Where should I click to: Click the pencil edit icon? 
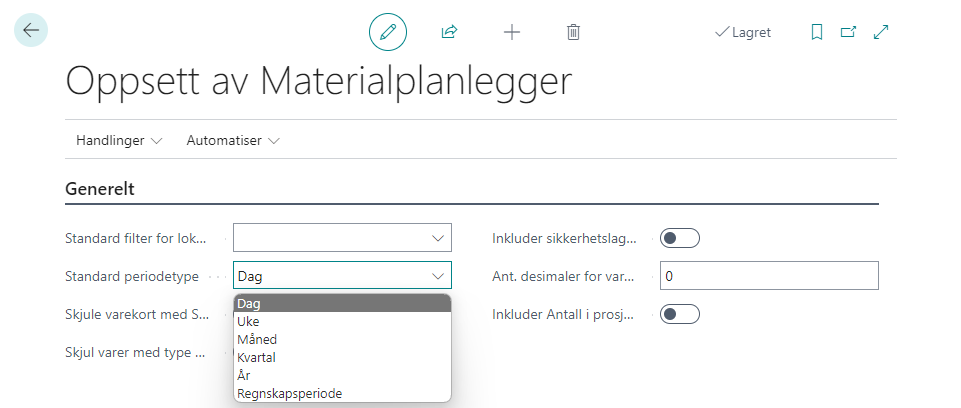388,32
